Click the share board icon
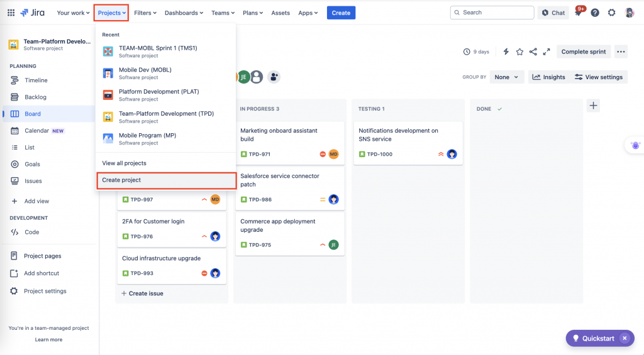Screen dimensions: 644x355 [533, 52]
